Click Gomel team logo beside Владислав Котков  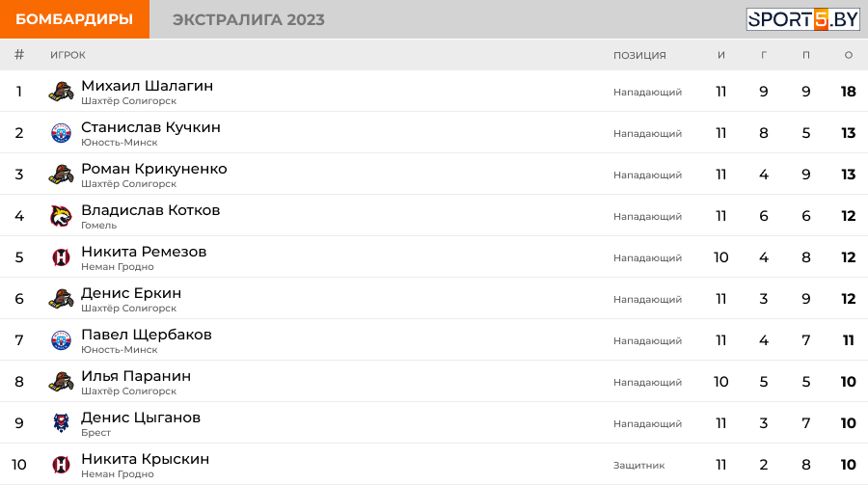coord(61,216)
